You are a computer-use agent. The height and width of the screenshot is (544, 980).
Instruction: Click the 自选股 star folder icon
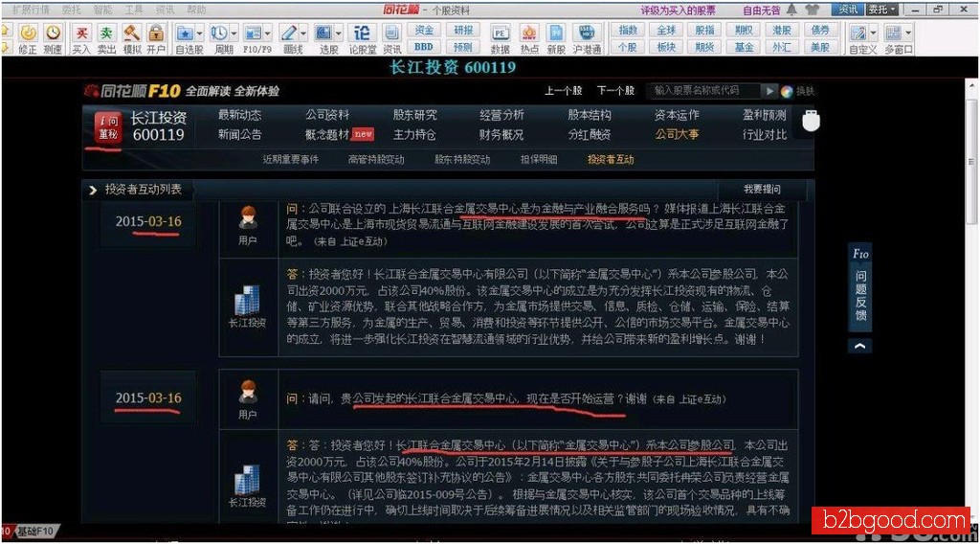[x=185, y=34]
